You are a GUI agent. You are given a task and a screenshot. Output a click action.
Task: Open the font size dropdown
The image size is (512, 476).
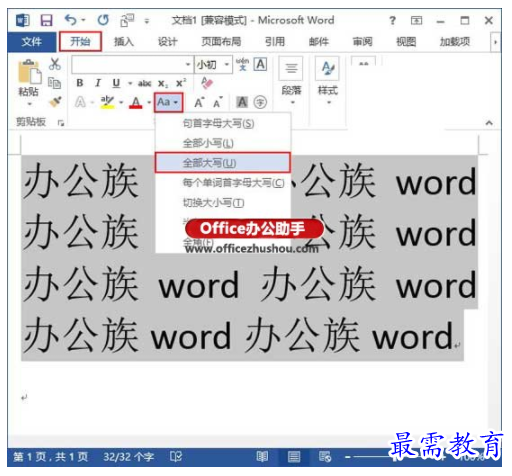point(227,64)
